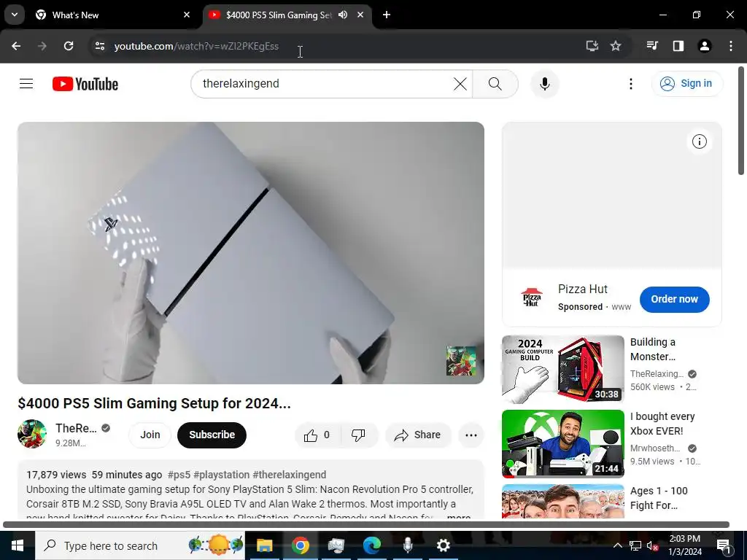Clear the search box text

[460, 84]
